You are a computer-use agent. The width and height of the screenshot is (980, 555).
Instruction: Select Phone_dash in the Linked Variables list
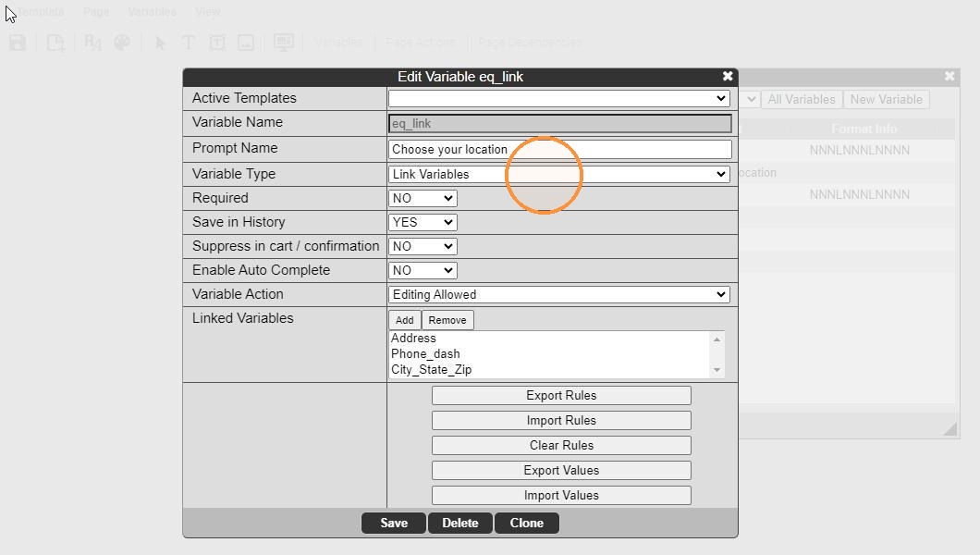point(425,353)
